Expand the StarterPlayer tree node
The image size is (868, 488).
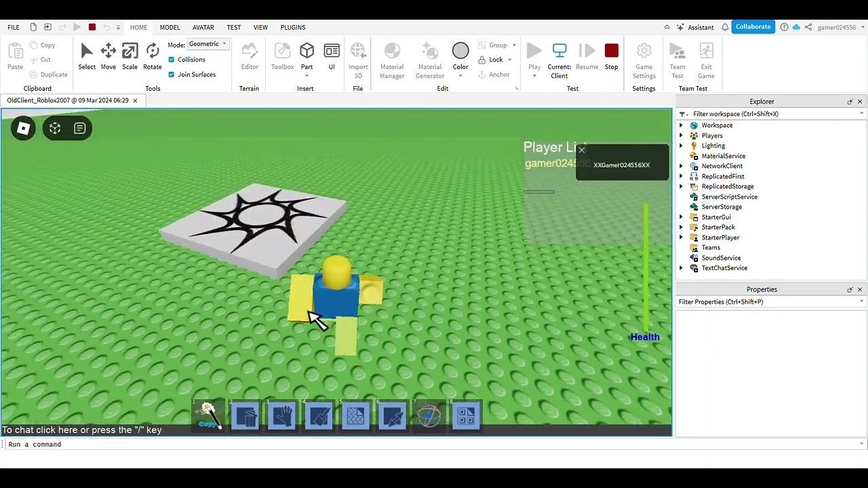(x=682, y=237)
